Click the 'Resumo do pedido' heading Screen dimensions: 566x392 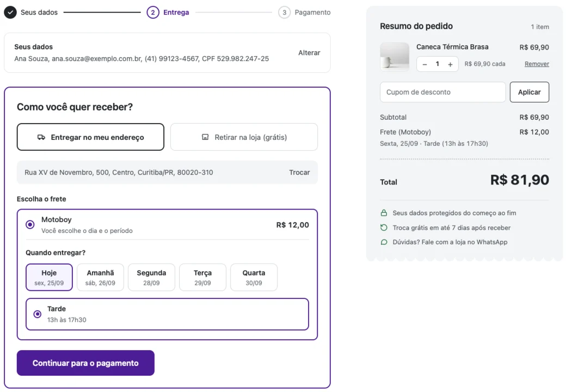pyautogui.click(x=416, y=26)
